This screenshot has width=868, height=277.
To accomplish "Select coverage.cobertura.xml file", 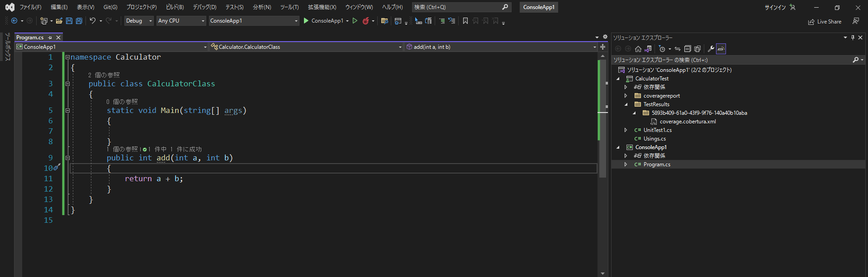I will [x=688, y=122].
